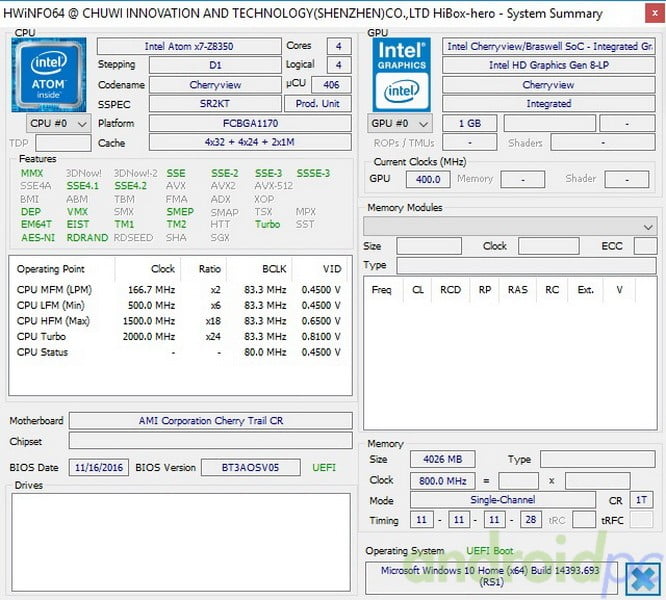
Task: Click the VID column header
Action: click(x=331, y=269)
